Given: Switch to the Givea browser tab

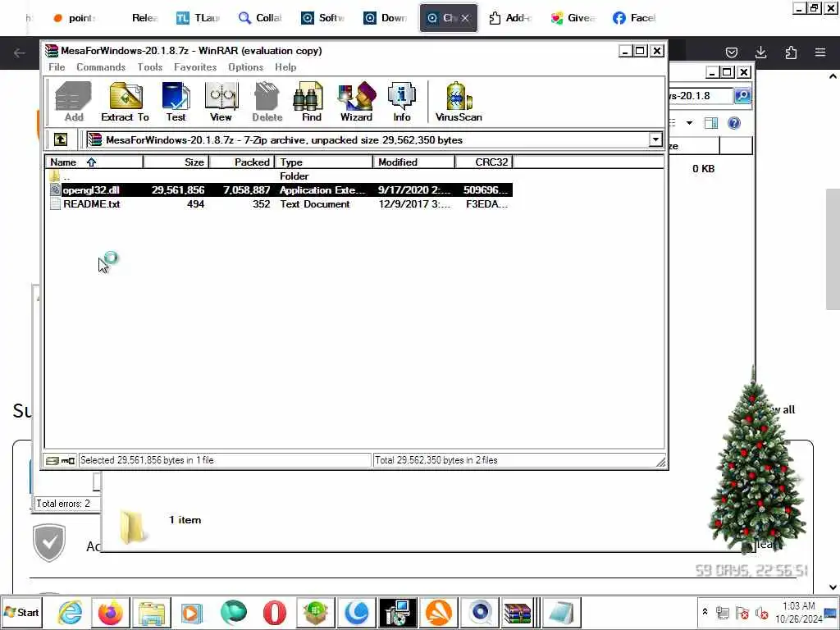Looking at the screenshot, I should (x=573, y=18).
